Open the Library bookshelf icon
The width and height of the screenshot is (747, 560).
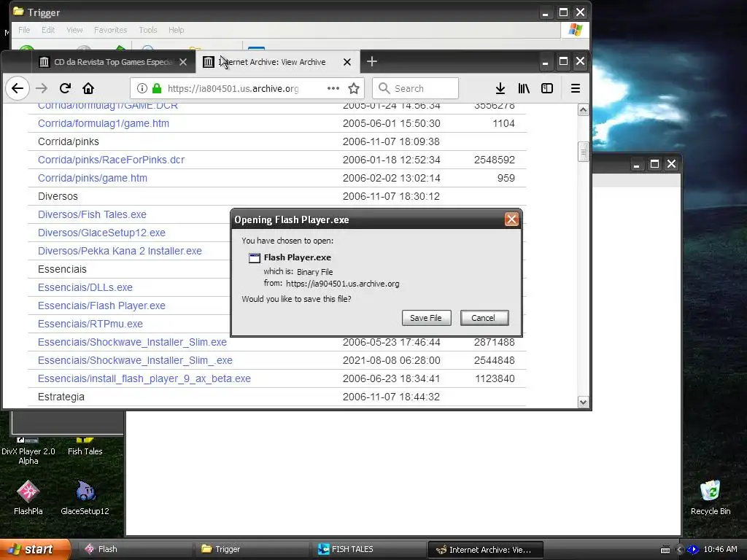pos(524,88)
